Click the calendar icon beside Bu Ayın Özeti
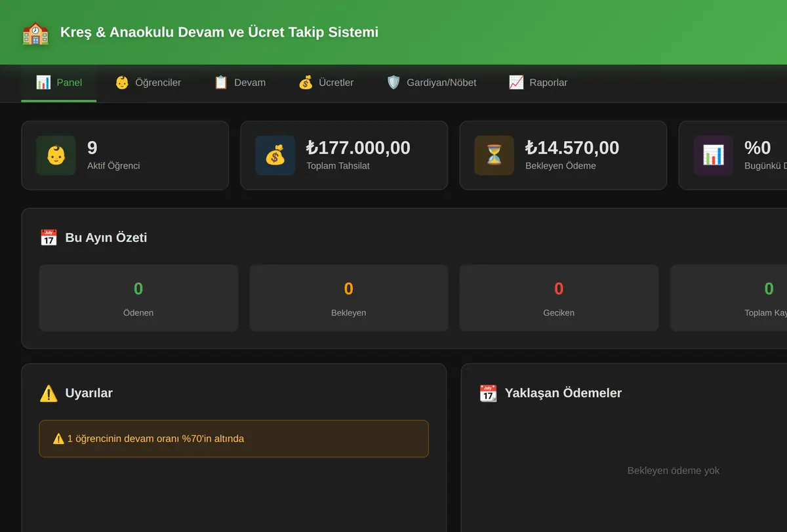This screenshot has width=787, height=532. pyautogui.click(x=49, y=237)
